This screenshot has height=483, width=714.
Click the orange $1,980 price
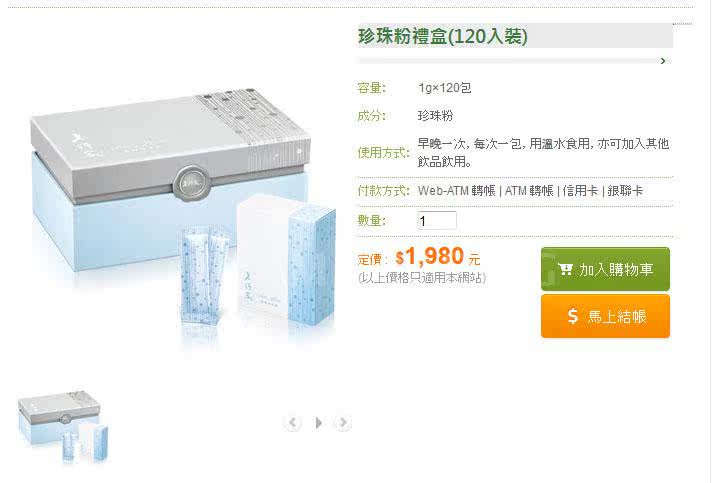[x=430, y=256]
